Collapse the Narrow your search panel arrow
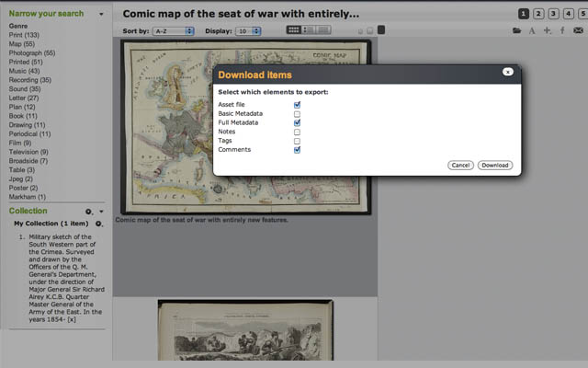 click(x=101, y=15)
